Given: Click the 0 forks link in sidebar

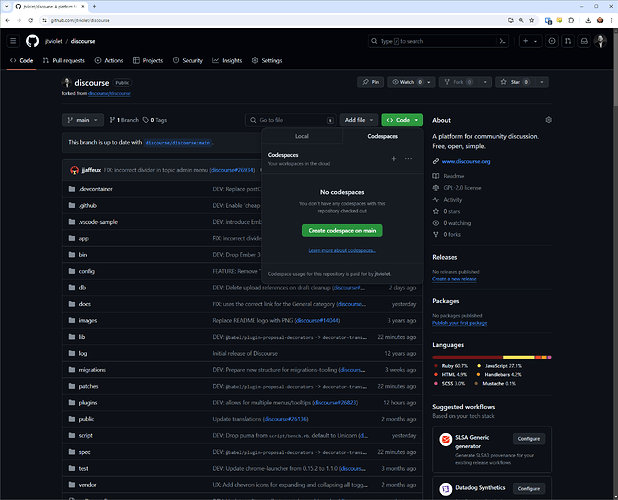Looking at the screenshot, I should 452,234.
